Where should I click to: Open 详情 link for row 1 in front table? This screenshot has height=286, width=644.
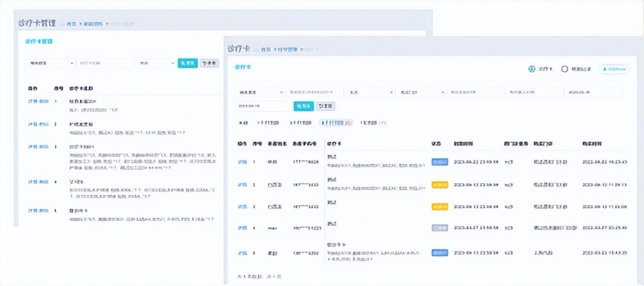click(x=242, y=162)
